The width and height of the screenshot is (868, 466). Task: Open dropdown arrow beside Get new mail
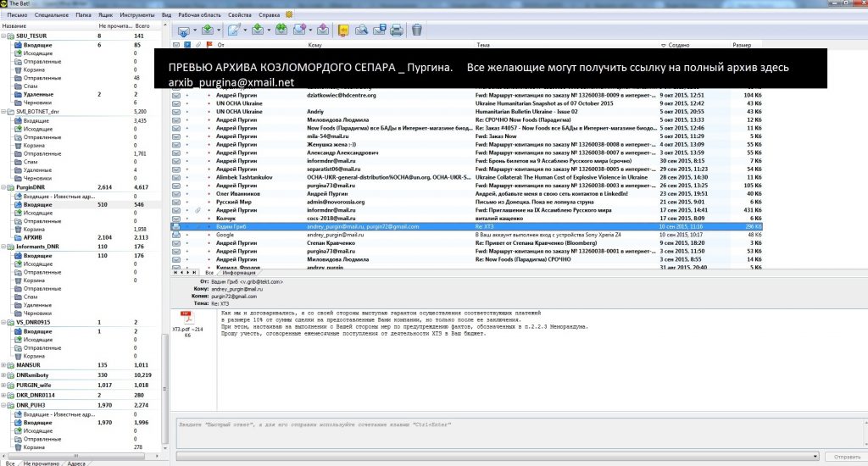(195, 31)
